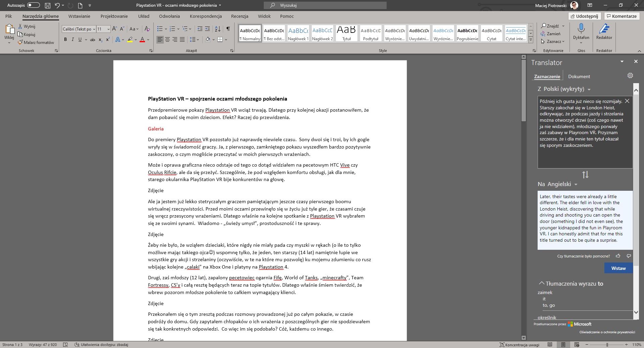The image size is (644, 348).
Task: Expand the styles gallery
Action: [x=531, y=40]
